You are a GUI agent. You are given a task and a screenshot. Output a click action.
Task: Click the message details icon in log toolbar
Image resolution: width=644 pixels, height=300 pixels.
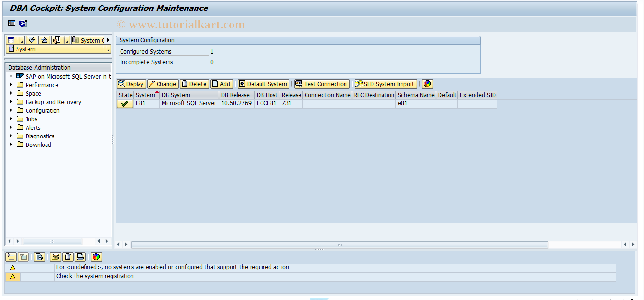(x=39, y=257)
